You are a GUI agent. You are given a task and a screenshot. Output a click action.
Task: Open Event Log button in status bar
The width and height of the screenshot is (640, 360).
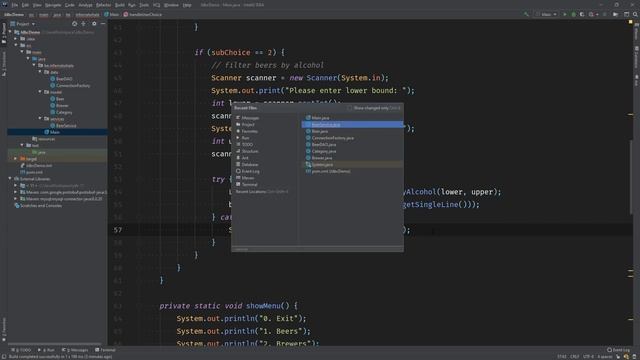tap(618, 350)
